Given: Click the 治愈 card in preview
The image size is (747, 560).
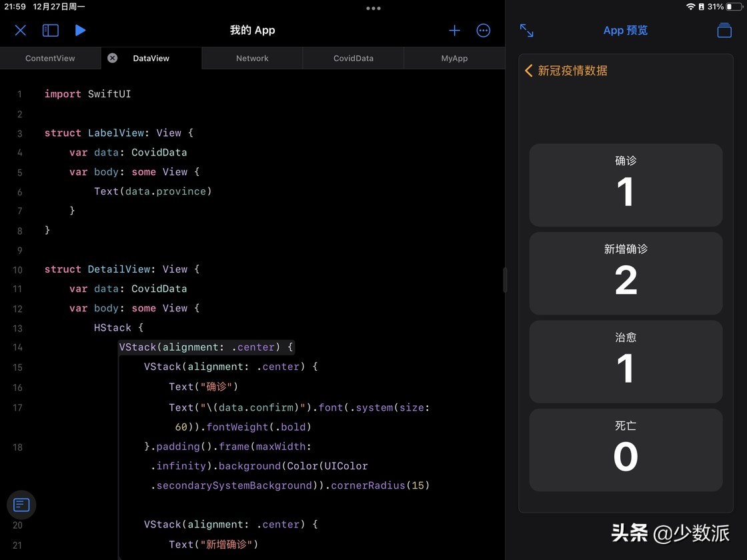Looking at the screenshot, I should pyautogui.click(x=626, y=361).
